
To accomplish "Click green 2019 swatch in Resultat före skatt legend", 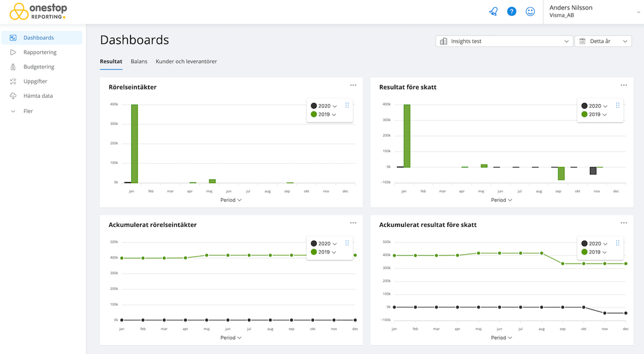I will (x=585, y=114).
